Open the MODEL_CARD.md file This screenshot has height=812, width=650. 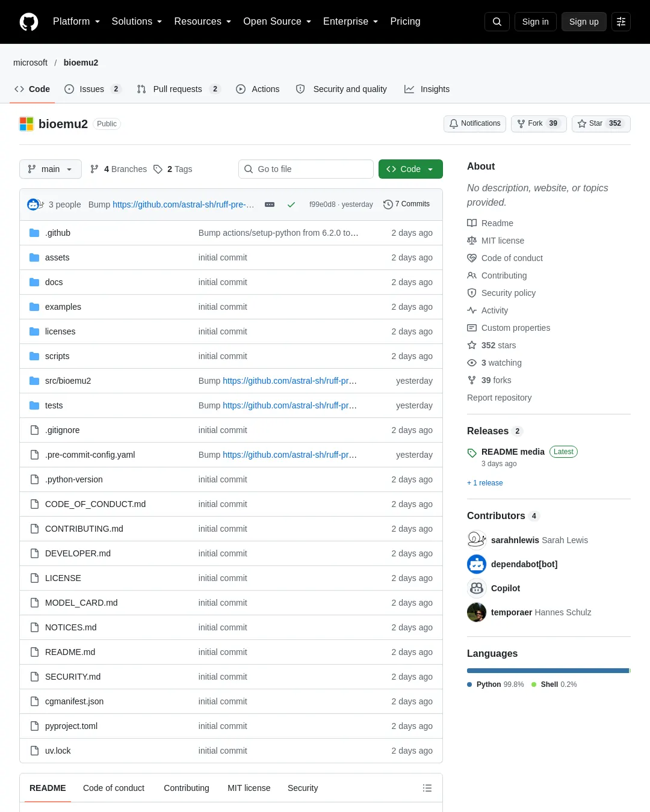[81, 603]
